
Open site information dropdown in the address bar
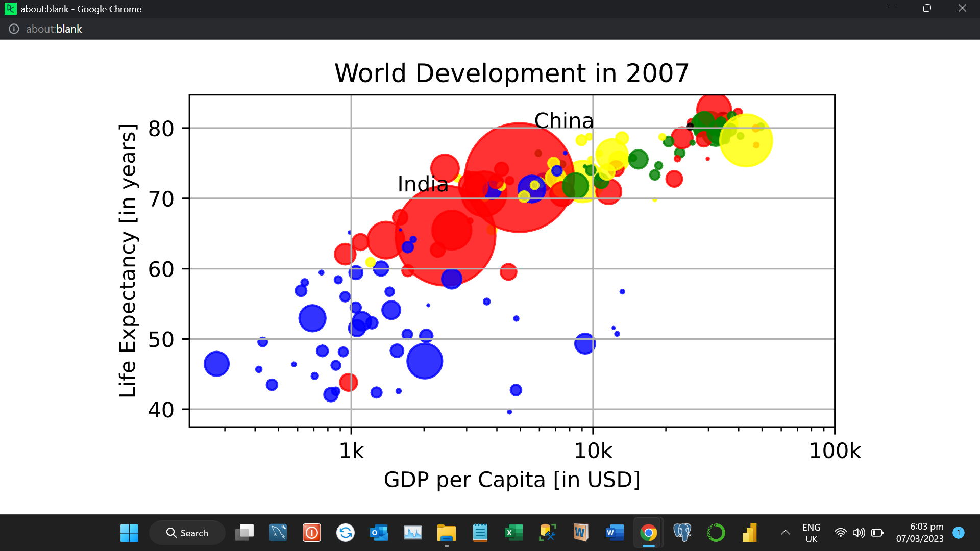click(13, 29)
